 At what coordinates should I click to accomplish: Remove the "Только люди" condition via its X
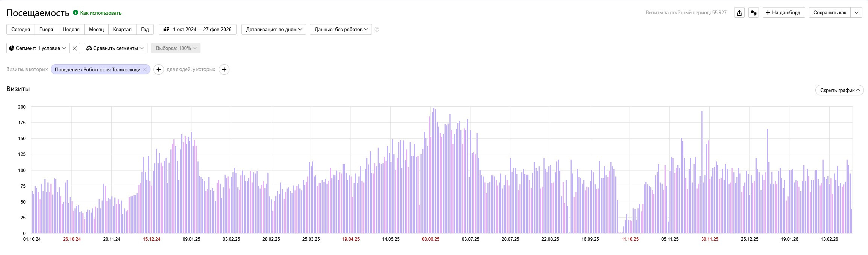point(145,69)
